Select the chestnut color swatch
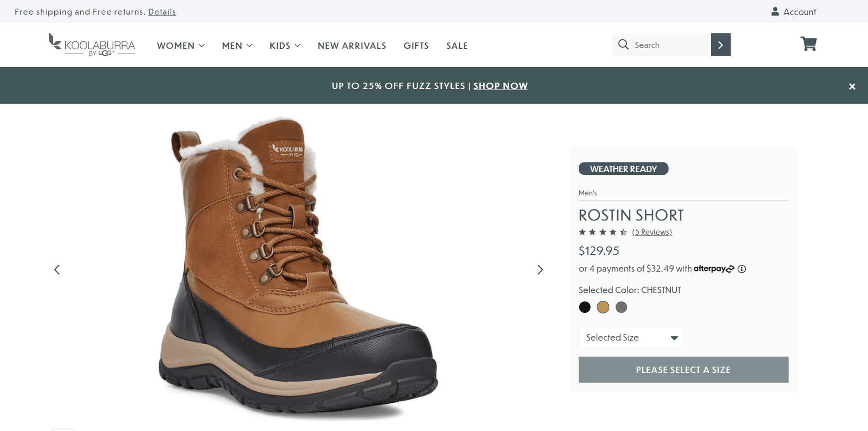868x431 pixels. point(603,307)
